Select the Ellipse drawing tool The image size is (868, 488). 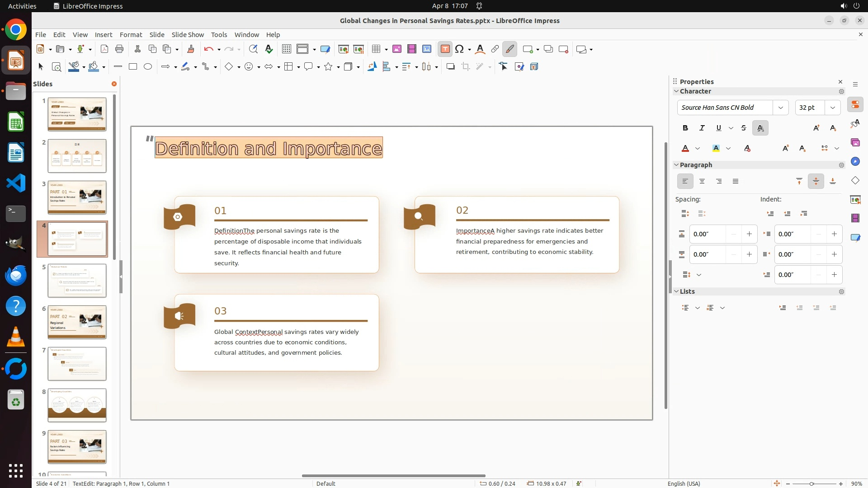tap(148, 67)
